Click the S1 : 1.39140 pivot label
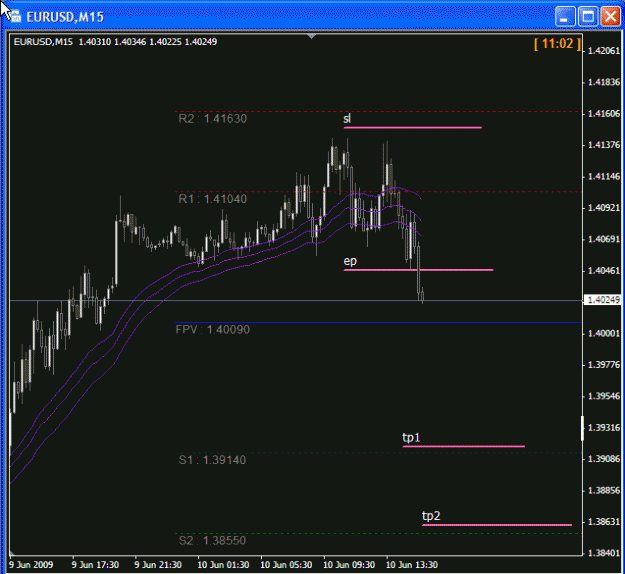 [212, 460]
